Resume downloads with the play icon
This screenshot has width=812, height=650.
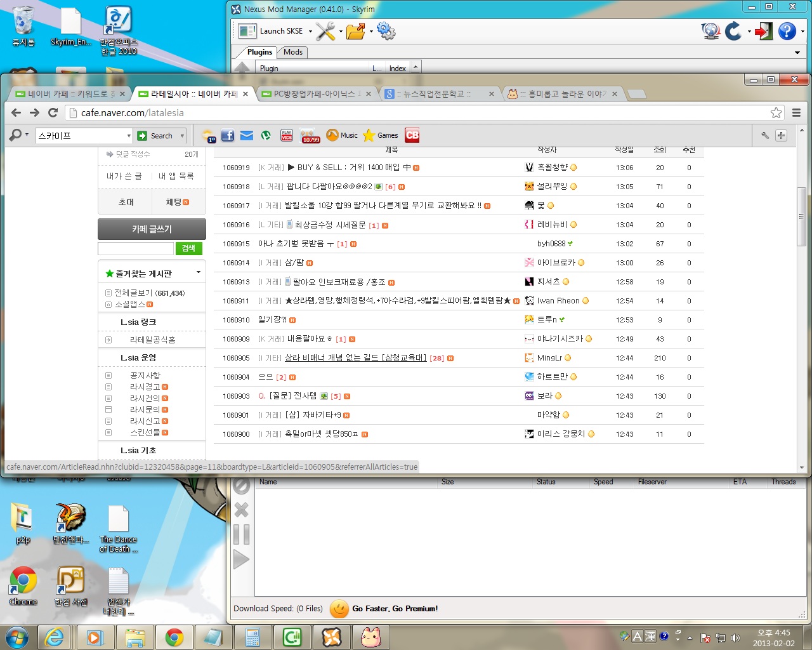click(x=241, y=559)
